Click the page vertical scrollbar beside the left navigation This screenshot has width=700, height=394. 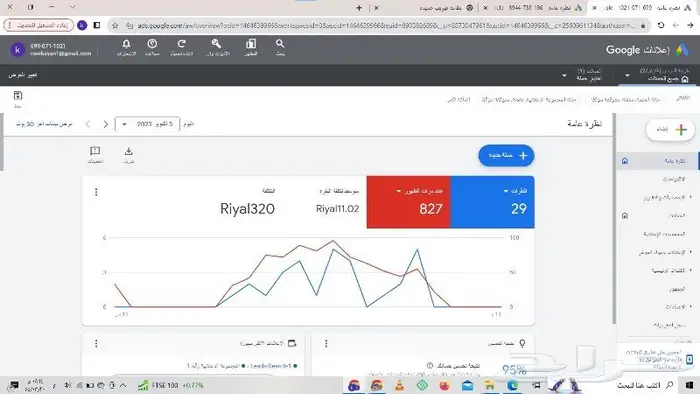pos(614,219)
